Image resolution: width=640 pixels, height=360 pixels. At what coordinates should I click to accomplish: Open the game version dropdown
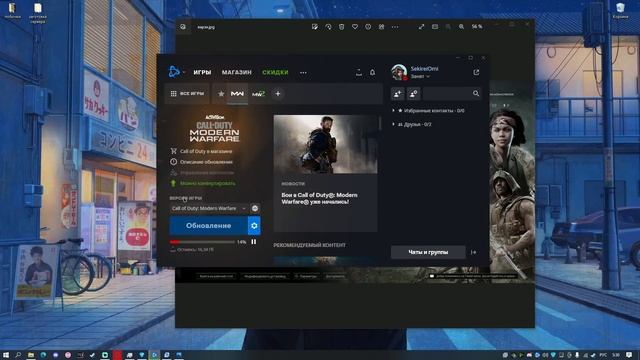209,208
